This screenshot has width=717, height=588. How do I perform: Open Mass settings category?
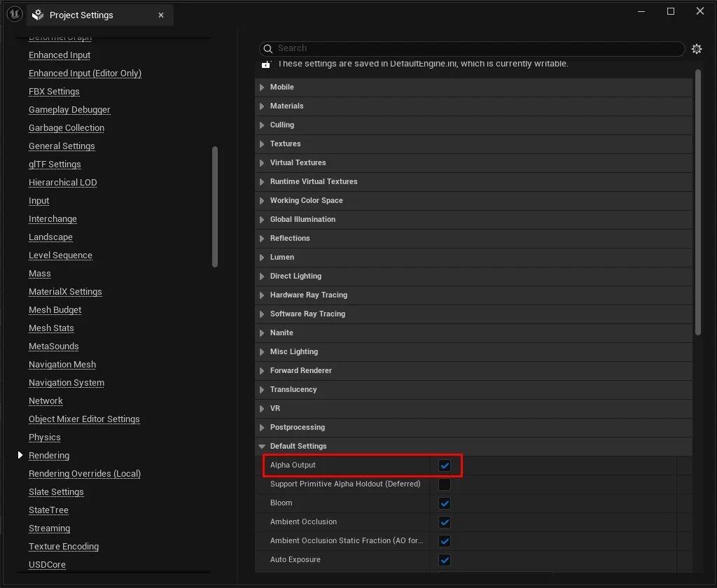[40, 274]
